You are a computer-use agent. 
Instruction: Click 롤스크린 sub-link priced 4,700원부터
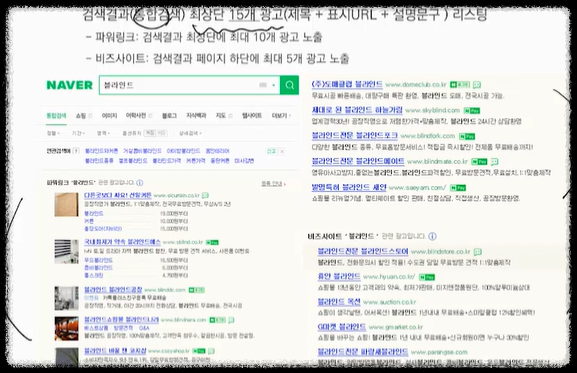coord(94,275)
